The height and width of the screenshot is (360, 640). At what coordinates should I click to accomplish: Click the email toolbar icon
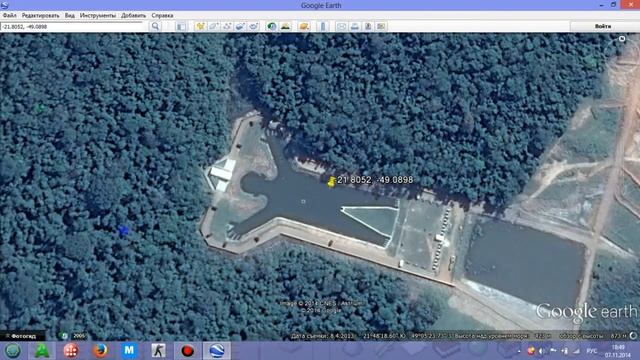point(341,27)
